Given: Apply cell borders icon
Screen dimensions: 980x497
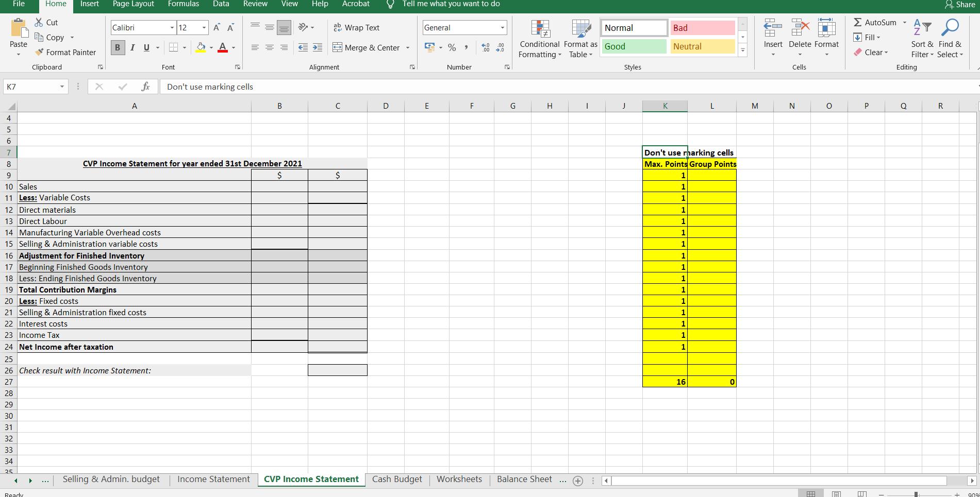Looking at the screenshot, I should (174, 47).
